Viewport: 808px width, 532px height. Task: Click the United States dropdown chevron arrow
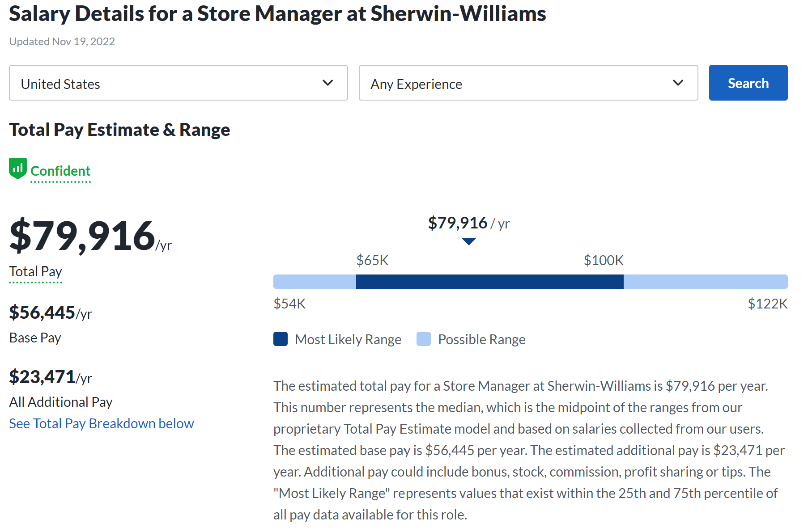[328, 83]
